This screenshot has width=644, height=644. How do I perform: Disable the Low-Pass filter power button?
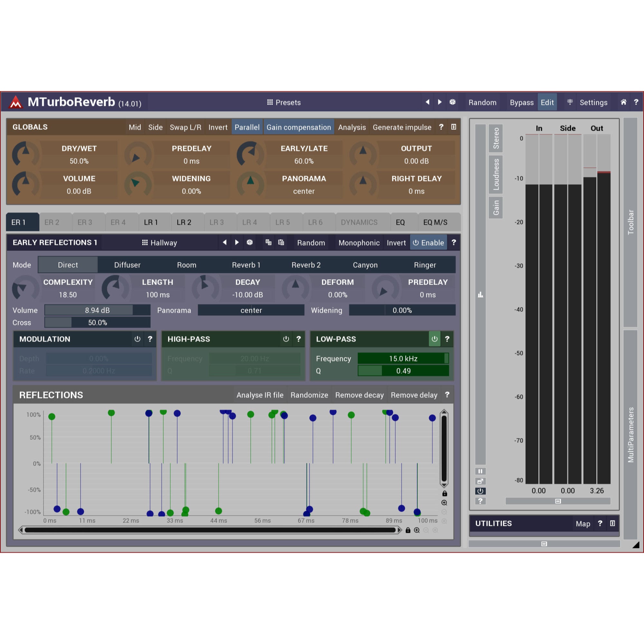tap(434, 339)
